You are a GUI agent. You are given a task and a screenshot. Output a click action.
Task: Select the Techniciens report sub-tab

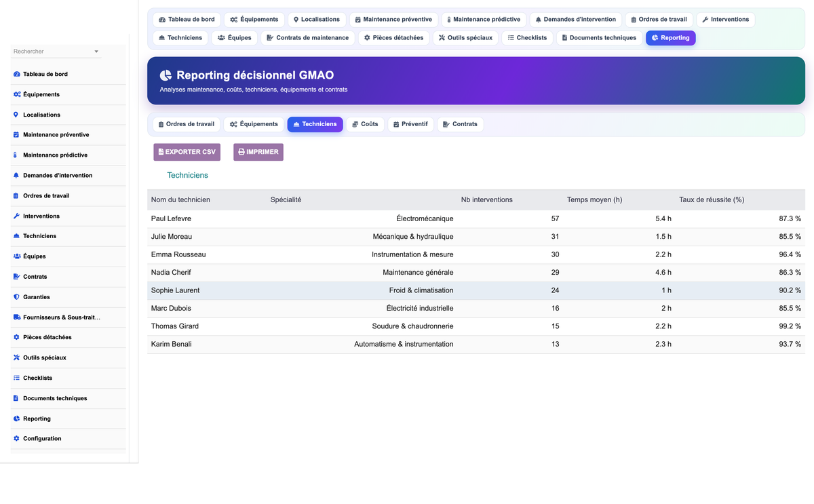pos(315,124)
